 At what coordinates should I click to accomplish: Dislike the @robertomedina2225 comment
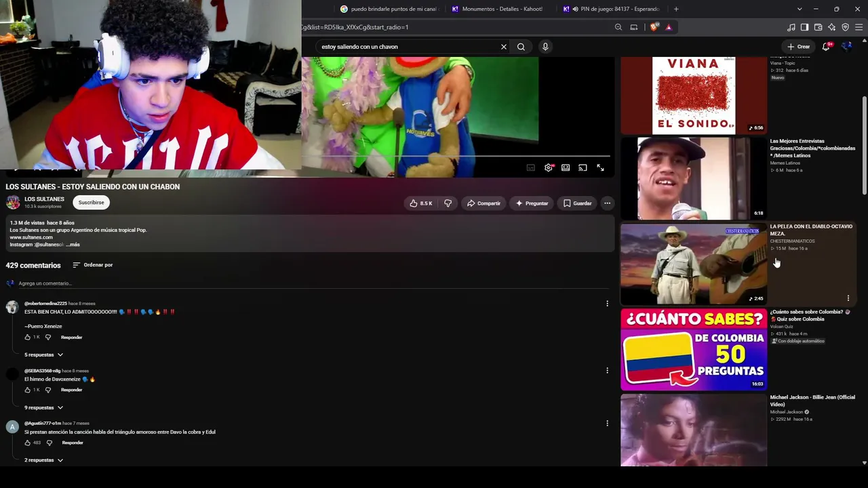49,338
